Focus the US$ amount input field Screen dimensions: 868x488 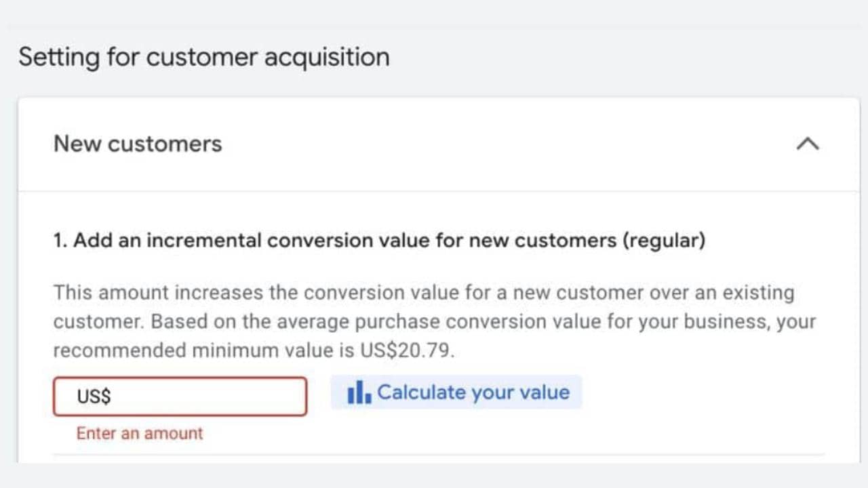tap(180, 396)
